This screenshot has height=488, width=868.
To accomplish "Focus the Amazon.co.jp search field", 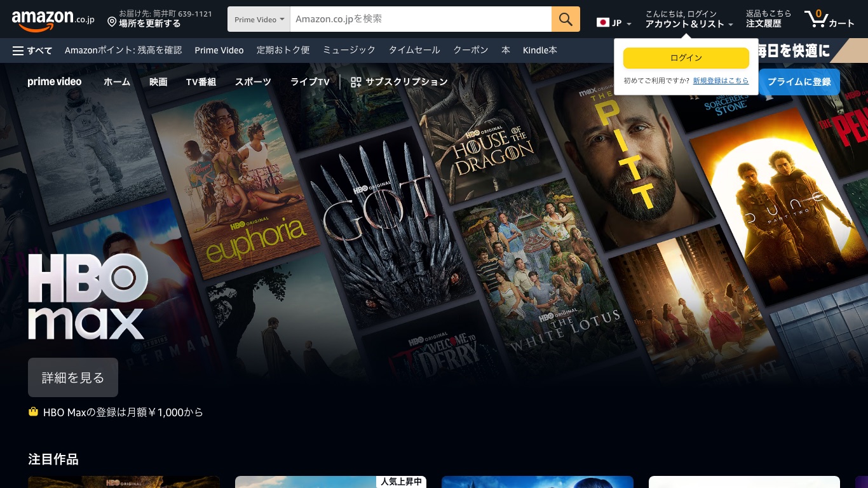I will click(x=421, y=19).
